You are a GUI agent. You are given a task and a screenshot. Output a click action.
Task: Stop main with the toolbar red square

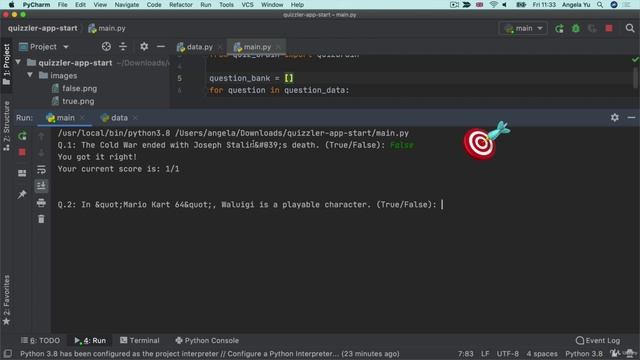click(x=609, y=29)
